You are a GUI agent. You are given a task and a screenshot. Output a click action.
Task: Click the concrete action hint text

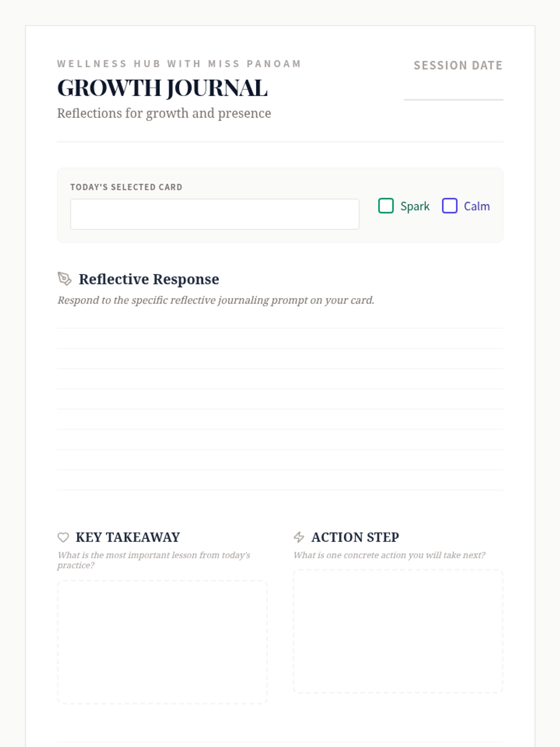pos(389,555)
